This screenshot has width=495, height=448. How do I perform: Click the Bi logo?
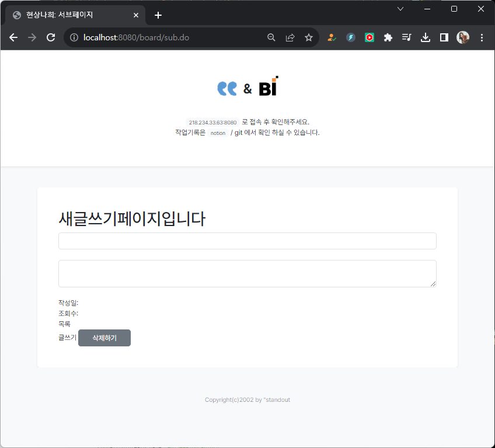(x=269, y=86)
